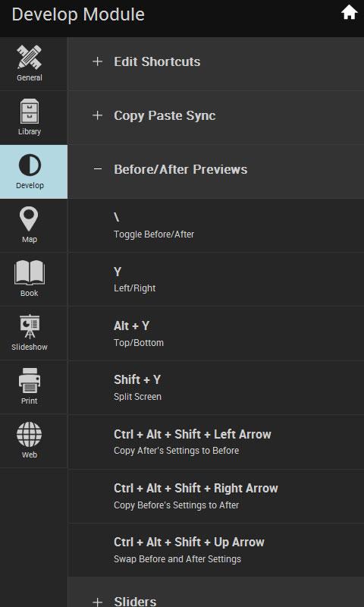The width and height of the screenshot is (364, 607).
Task: Expand the Edit Shortcuts section
Action: (216, 64)
